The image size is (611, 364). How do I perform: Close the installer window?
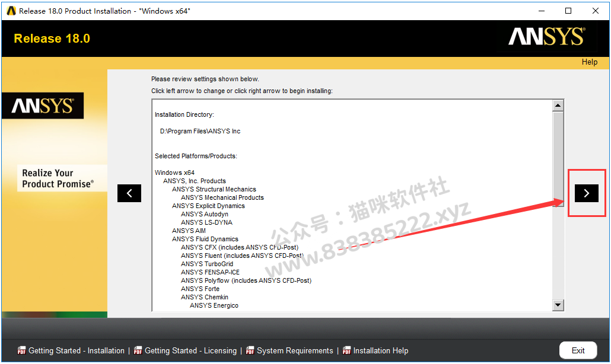pos(596,11)
